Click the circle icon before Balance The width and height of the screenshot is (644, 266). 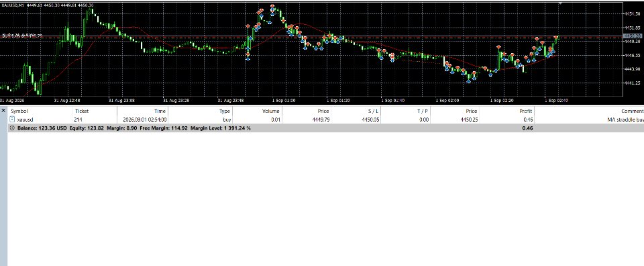tap(12, 128)
